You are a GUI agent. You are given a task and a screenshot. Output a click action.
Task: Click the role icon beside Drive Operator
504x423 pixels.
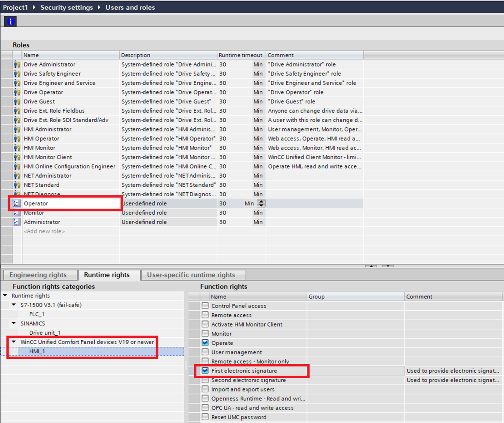pos(17,92)
